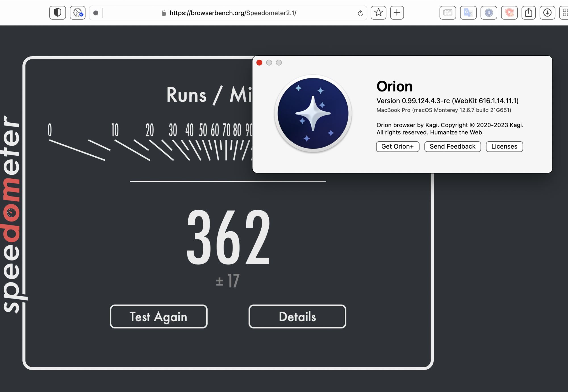
Task: Open a new tab with plus icon
Action: click(x=397, y=13)
